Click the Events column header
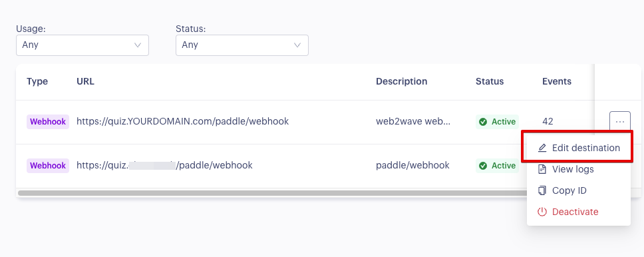The image size is (644, 257). 557,81
